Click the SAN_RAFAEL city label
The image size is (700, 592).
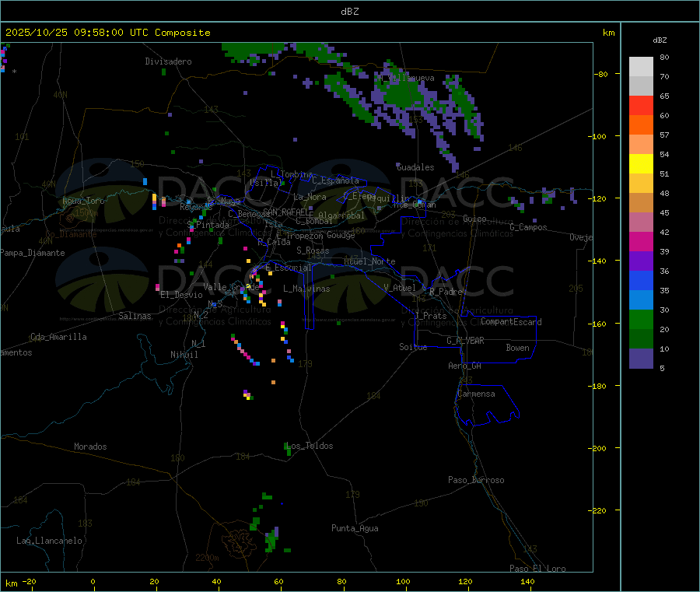click(x=285, y=212)
